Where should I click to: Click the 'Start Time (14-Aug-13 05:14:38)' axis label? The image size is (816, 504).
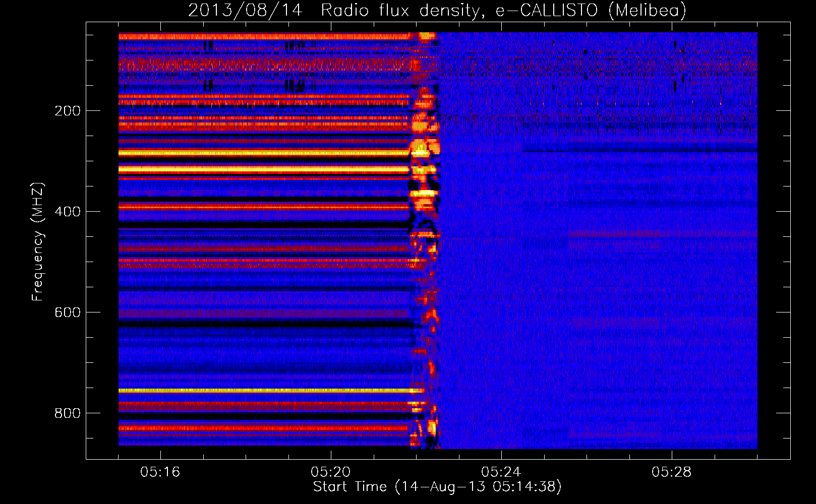tap(437, 487)
